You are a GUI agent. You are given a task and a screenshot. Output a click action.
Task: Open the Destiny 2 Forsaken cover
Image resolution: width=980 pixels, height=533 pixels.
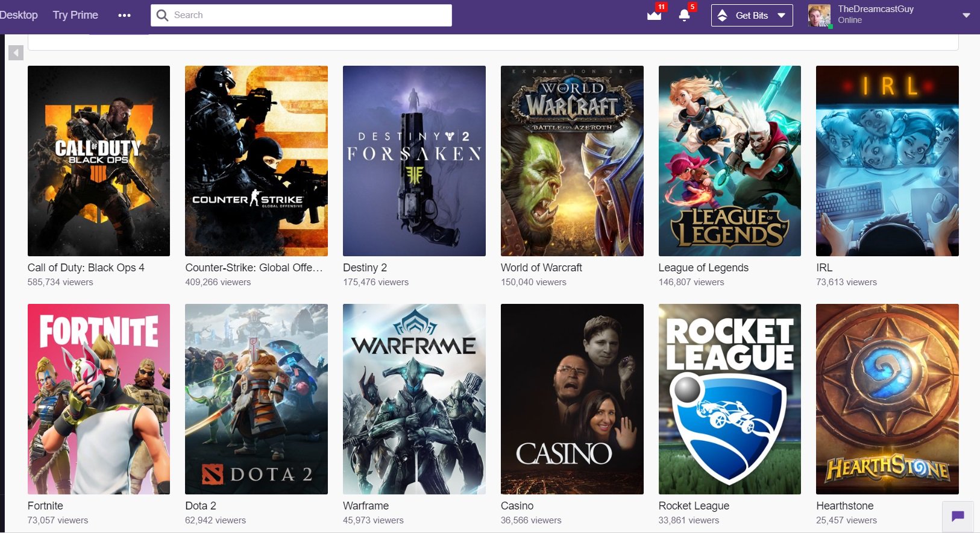[414, 161]
